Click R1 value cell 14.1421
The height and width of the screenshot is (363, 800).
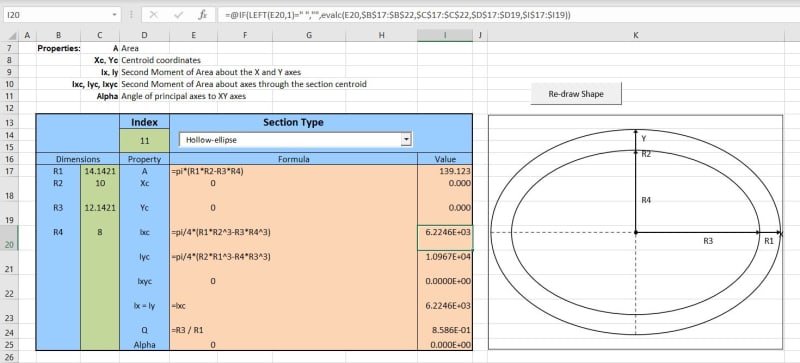coord(100,171)
